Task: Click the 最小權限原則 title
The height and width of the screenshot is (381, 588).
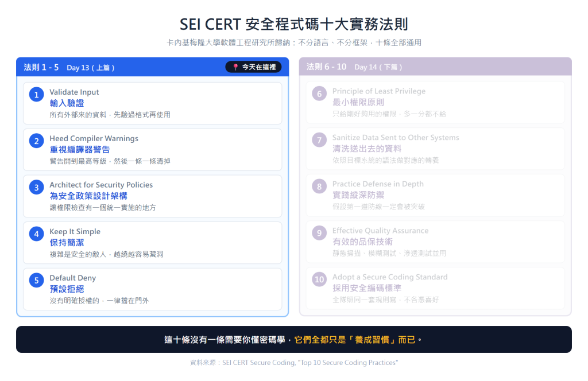Action: (x=358, y=102)
